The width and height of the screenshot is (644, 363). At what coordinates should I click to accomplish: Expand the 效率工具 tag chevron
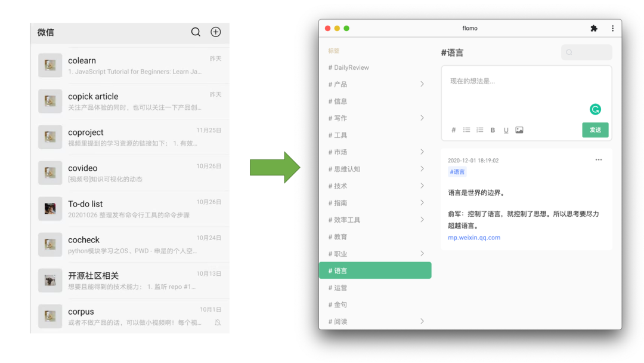422,220
